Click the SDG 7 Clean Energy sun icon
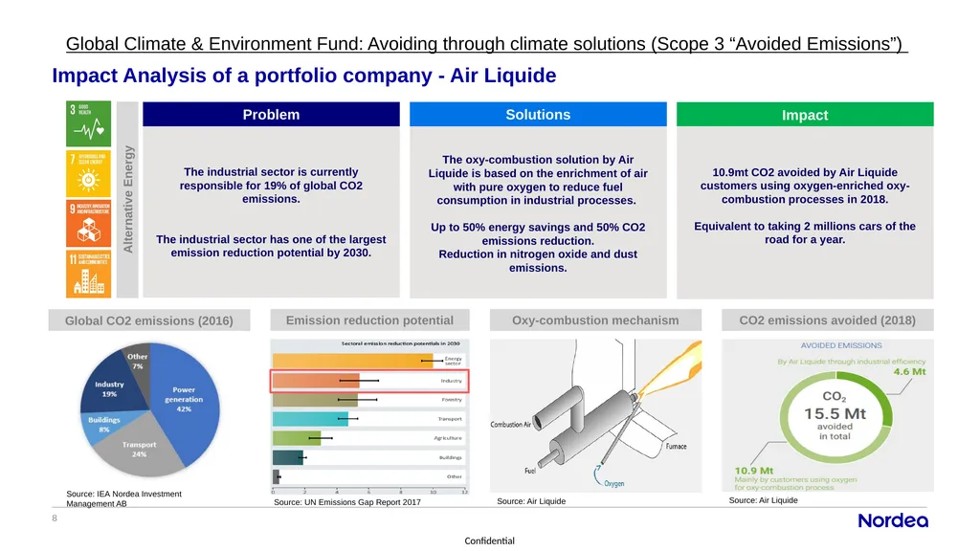Image resolution: width=980 pixels, height=551 pixels. (88, 174)
